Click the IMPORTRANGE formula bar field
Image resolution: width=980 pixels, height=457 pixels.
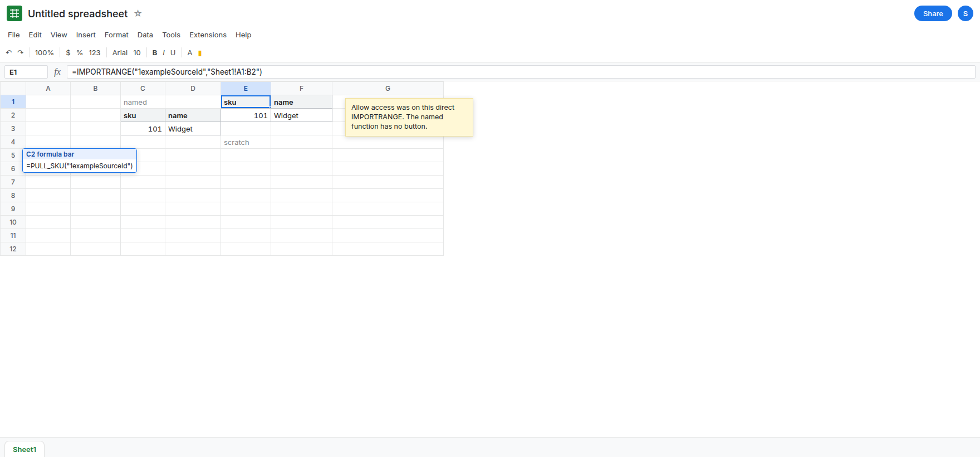(521, 72)
